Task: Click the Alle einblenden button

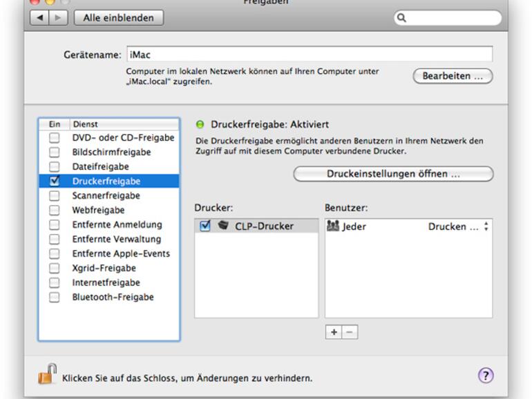Action: pos(119,18)
